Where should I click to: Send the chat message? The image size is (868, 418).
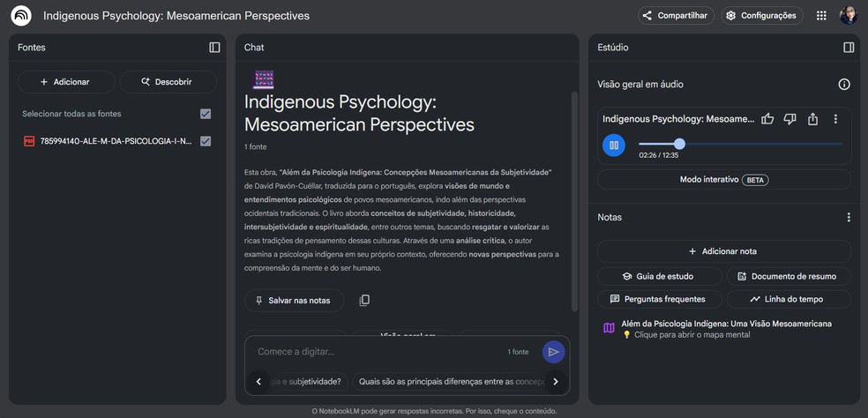click(554, 352)
